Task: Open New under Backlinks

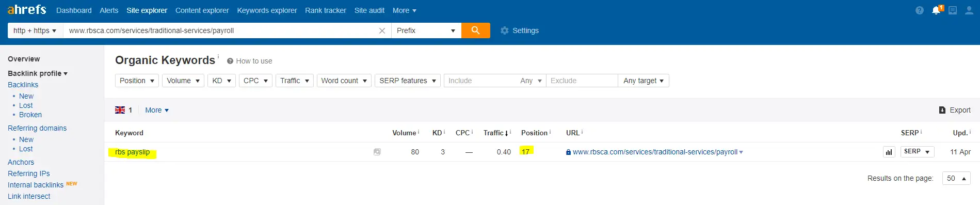Action: click(26, 96)
